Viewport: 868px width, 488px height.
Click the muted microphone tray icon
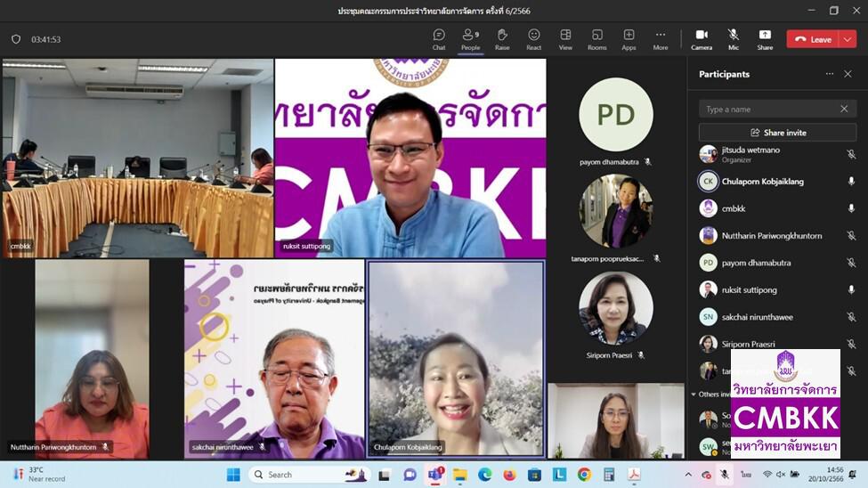(x=724, y=475)
